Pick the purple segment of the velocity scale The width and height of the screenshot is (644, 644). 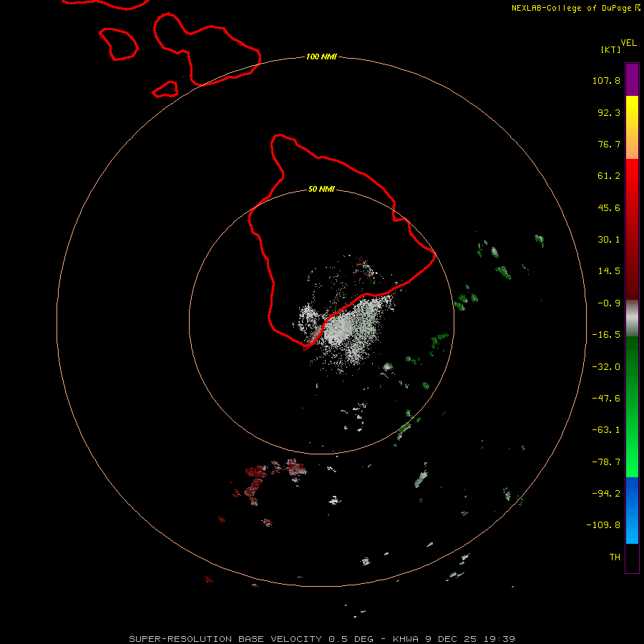point(632,79)
